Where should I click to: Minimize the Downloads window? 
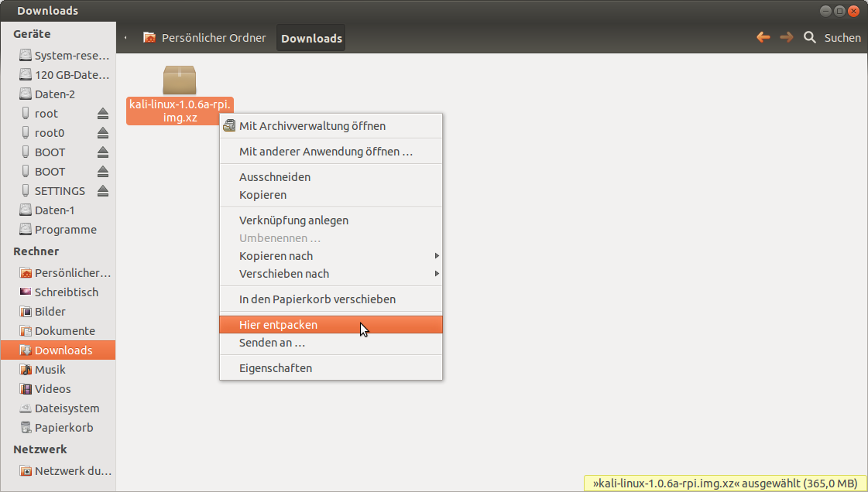coord(825,11)
